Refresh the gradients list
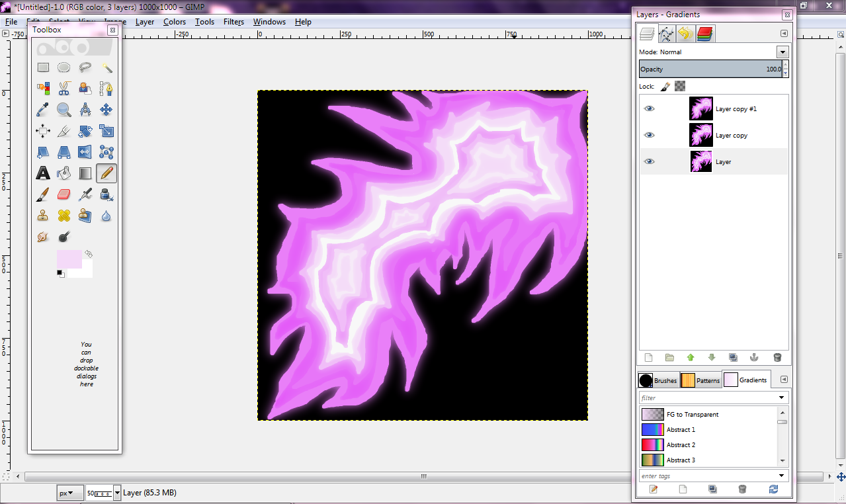Viewport: 846px width, 504px height. tap(773, 489)
